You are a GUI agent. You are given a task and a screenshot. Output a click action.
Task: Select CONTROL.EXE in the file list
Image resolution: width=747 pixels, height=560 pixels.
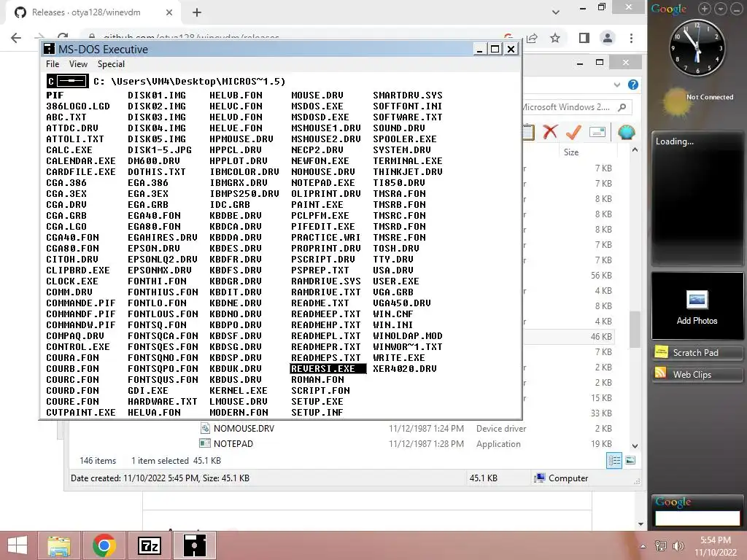tap(77, 346)
